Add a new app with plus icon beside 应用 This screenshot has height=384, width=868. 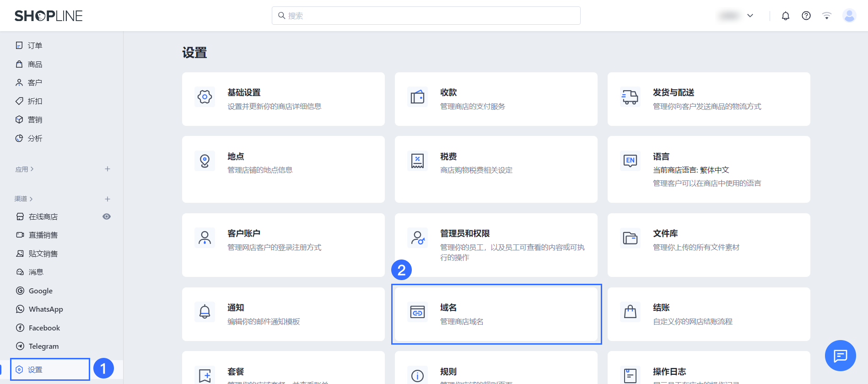(108, 169)
